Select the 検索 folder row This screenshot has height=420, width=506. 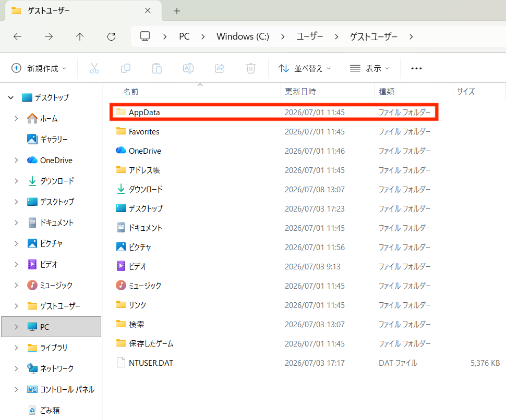[x=274, y=324]
